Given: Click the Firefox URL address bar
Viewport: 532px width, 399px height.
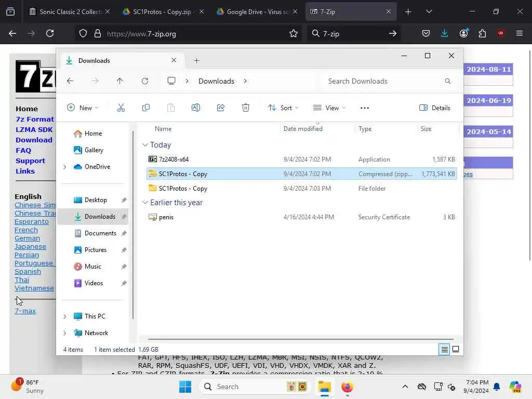Looking at the screenshot, I should click(189, 34).
